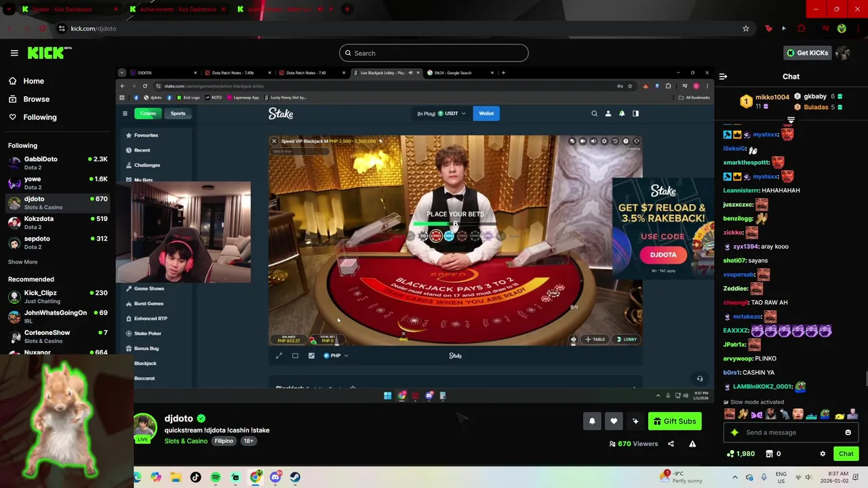Click the green Chat send button
This screenshot has width=868, height=488.
pos(846,453)
